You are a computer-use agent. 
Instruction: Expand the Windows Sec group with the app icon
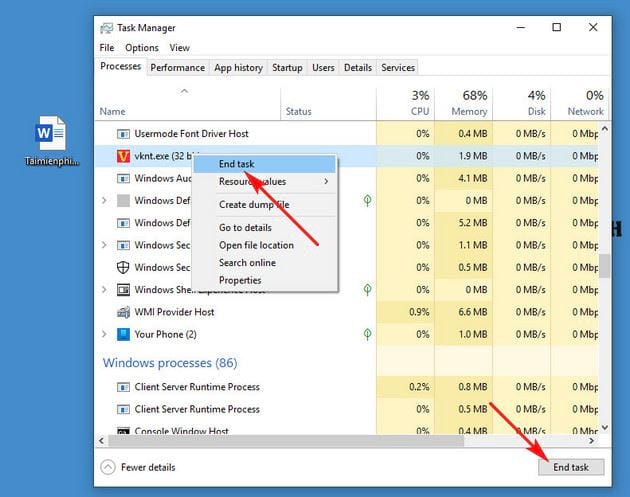click(x=104, y=245)
